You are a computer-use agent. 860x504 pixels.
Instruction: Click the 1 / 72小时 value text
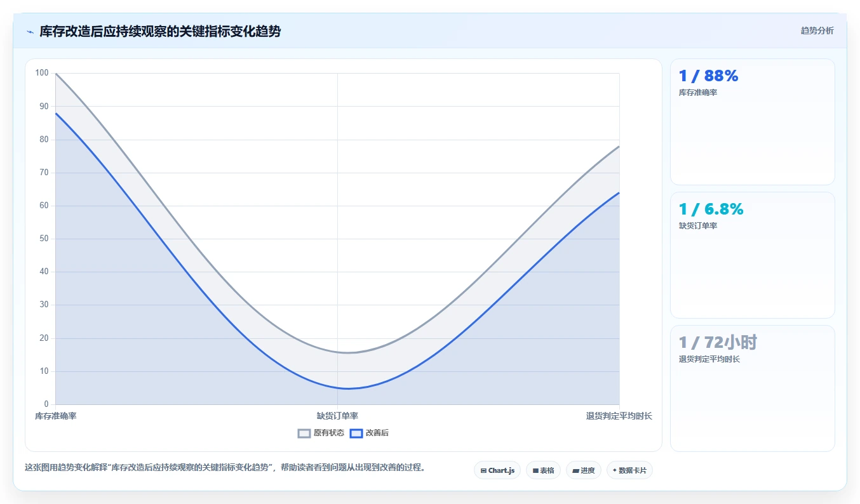[718, 343]
